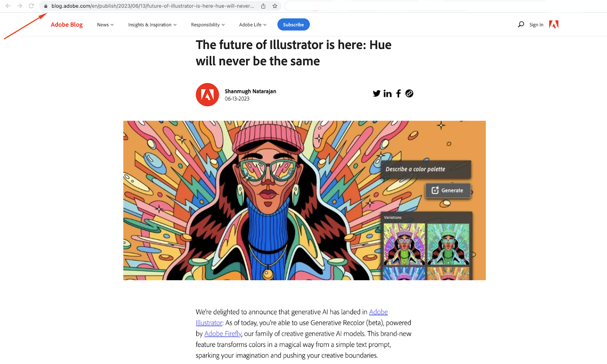Image resolution: width=607 pixels, height=364 pixels.
Task: Open the Adobe Firefly link
Action: (223, 334)
